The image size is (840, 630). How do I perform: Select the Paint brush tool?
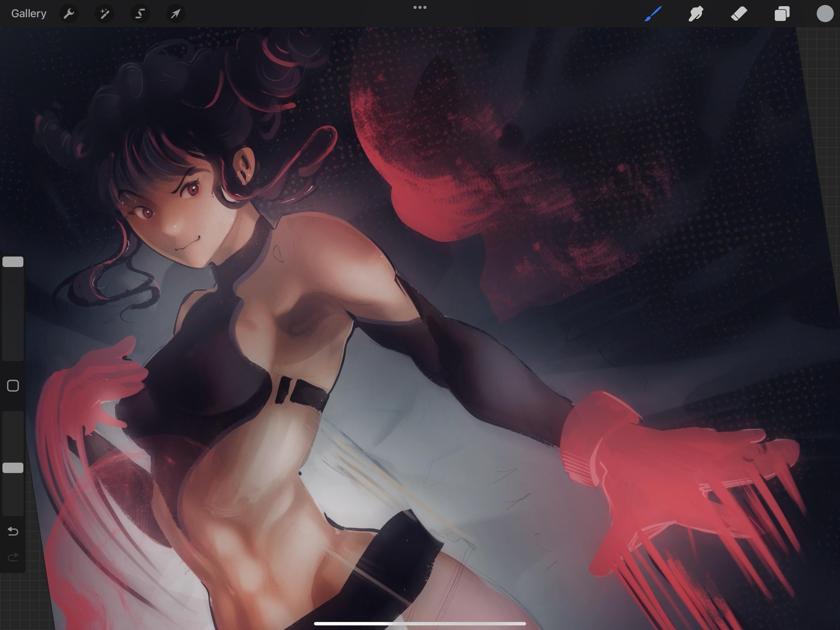click(x=653, y=14)
